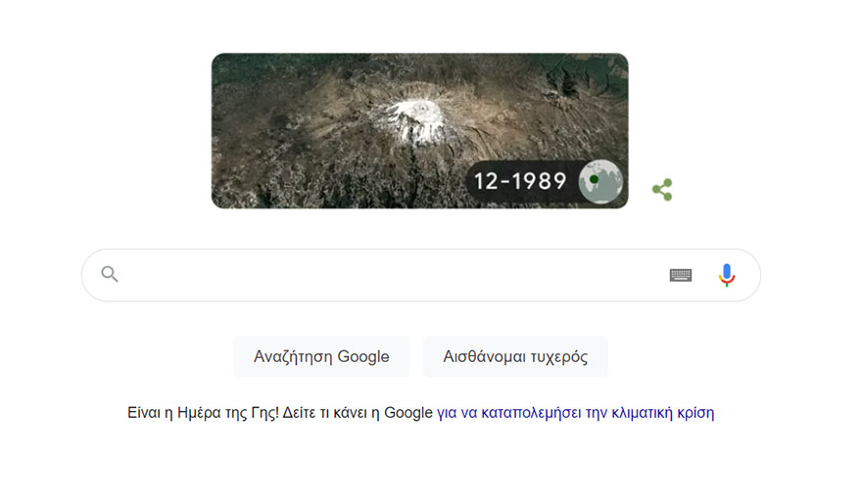Open the on-screen virtual keyboard
Image resolution: width=862 pixels, height=504 pixels.
681,275
